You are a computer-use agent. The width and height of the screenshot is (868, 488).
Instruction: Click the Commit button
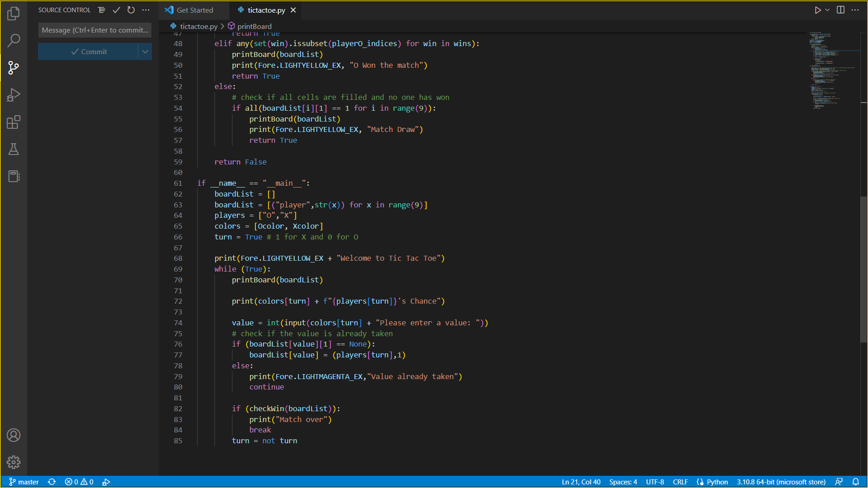[90, 51]
